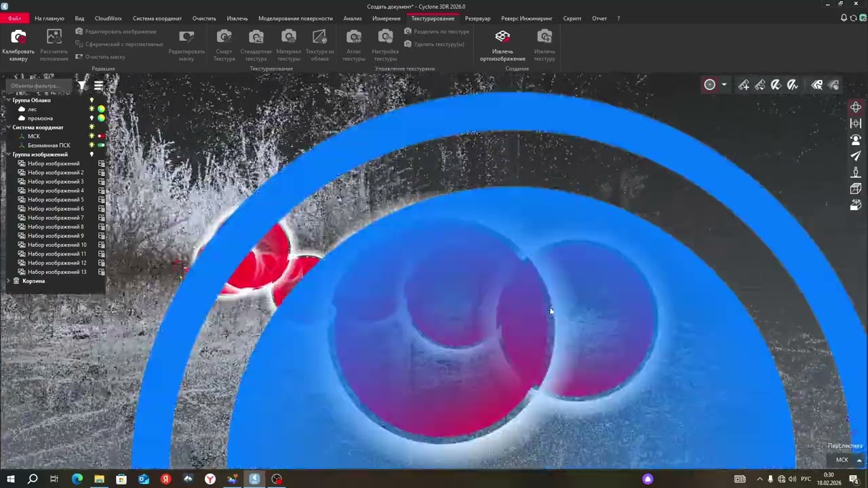Viewport: 868px width, 488px height.
Task: Open the Настройка текстуры tool
Action: tap(385, 45)
